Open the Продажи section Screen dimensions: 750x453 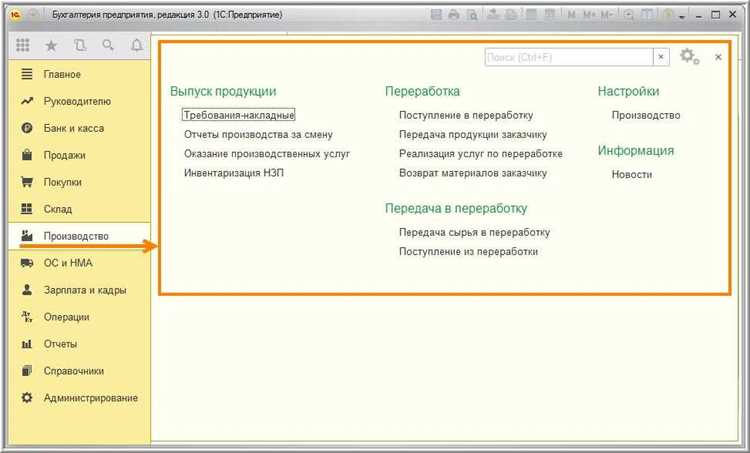click(79, 155)
